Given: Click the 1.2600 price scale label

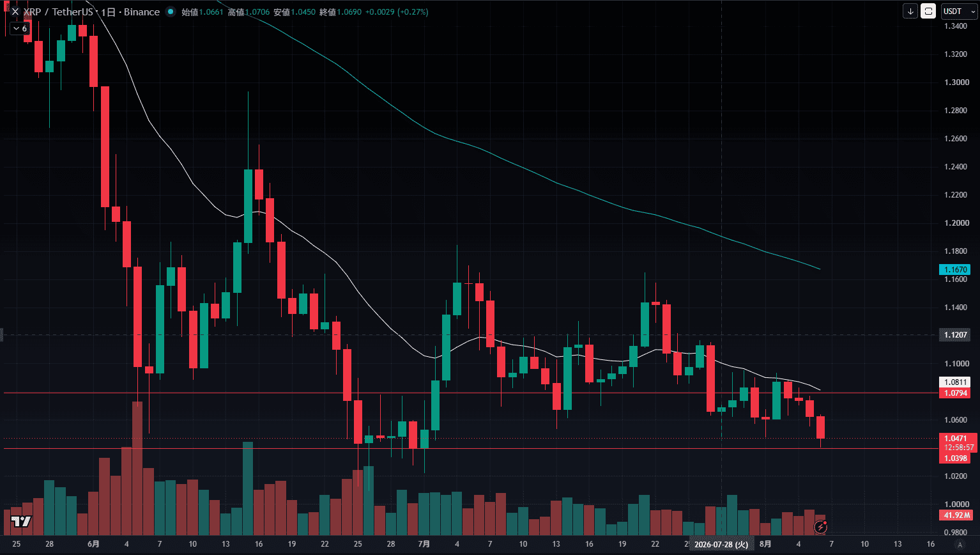Looking at the screenshot, I should click(x=956, y=139).
